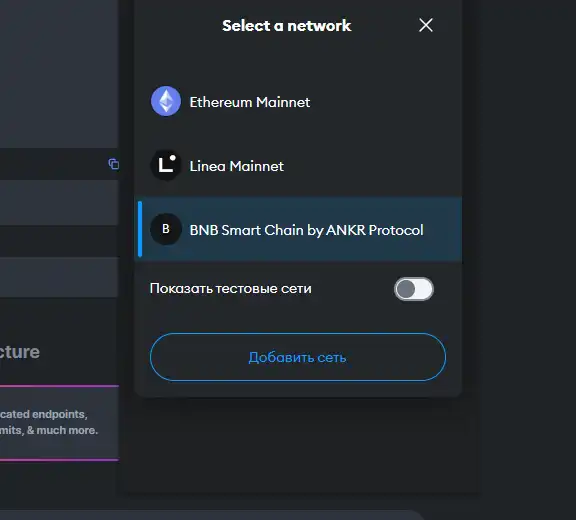This screenshot has height=520, width=576.
Task: Click the Linea logo icon
Action: [x=166, y=165]
